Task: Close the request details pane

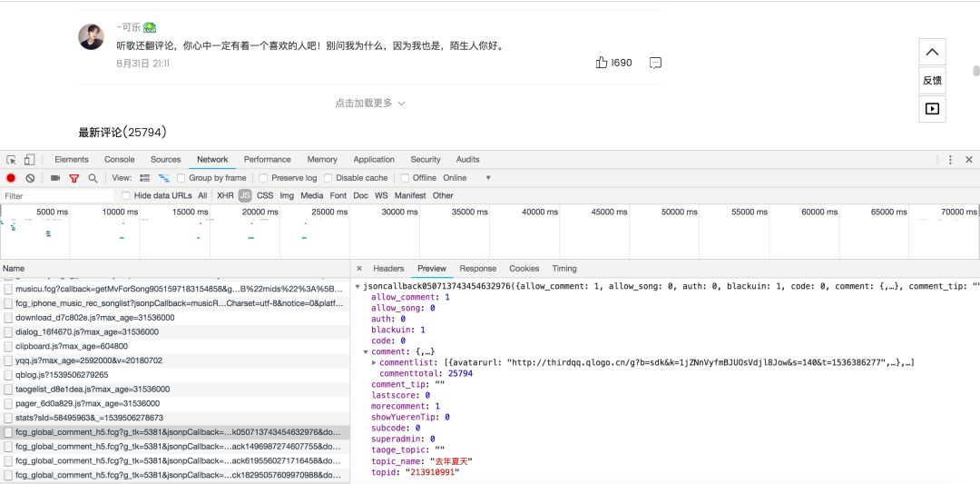Action: coord(359,268)
